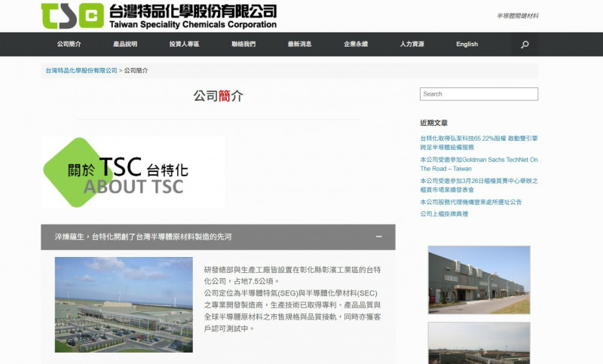The width and height of the screenshot is (603, 364).
Task: Open the 公司簡介 menu item
Action: click(69, 44)
